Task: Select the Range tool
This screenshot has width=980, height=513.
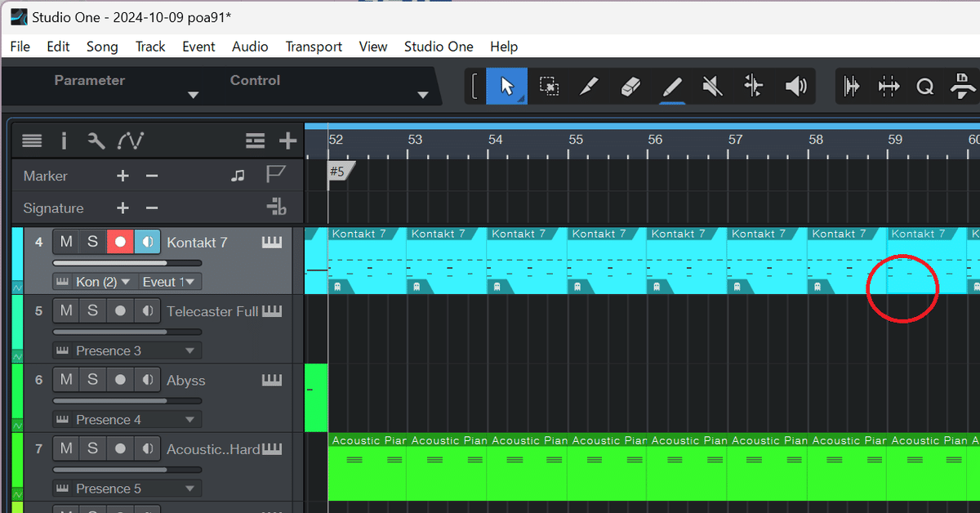Action: (549, 86)
